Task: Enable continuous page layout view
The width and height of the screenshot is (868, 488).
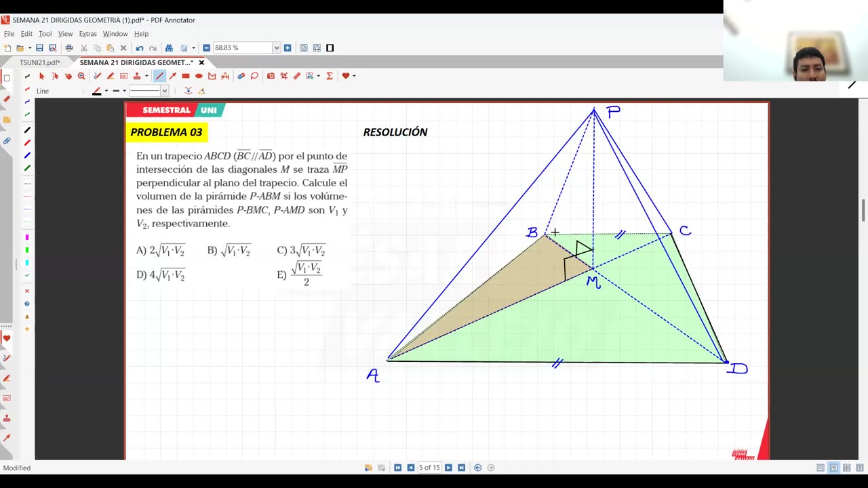Action: (x=833, y=468)
